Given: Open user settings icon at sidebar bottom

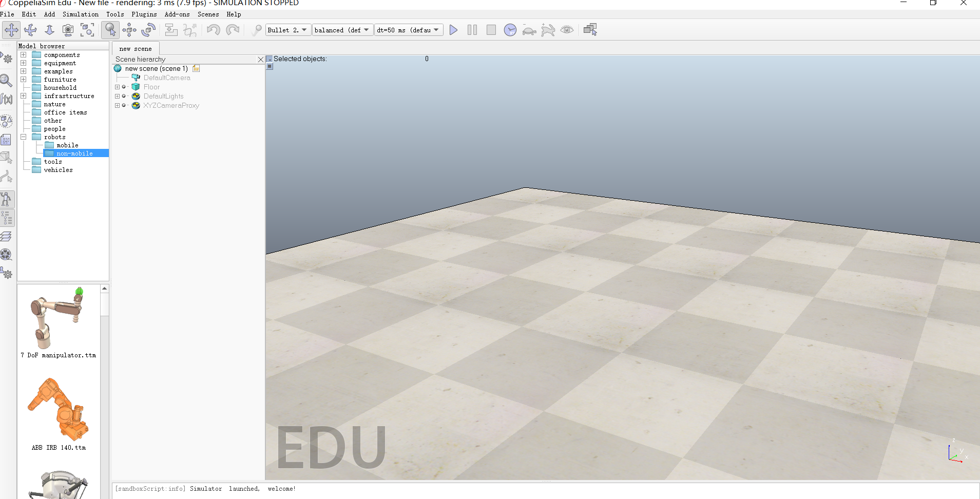Looking at the screenshot, I should coord(7,273).
